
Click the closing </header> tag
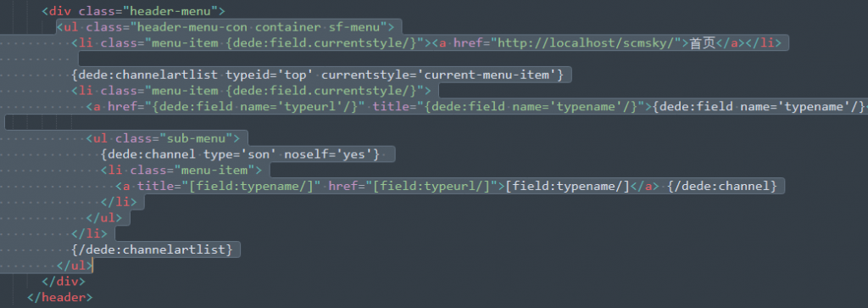[x=60, y=297]
